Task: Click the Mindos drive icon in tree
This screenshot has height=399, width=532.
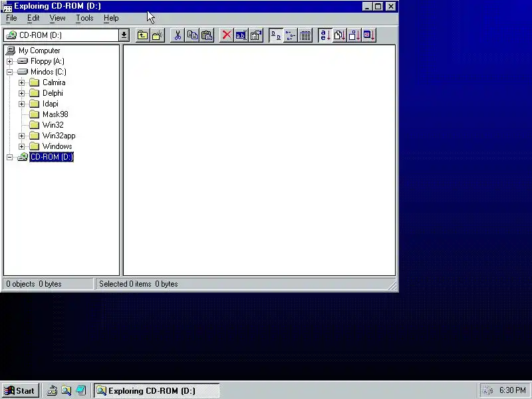Action: click(23, 72)
